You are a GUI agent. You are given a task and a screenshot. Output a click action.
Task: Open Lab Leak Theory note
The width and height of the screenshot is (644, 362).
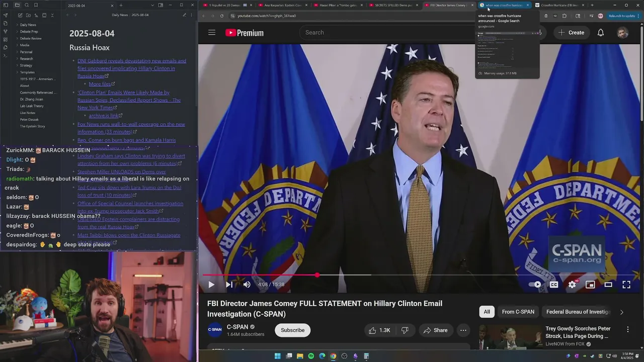tap(32, 106)
